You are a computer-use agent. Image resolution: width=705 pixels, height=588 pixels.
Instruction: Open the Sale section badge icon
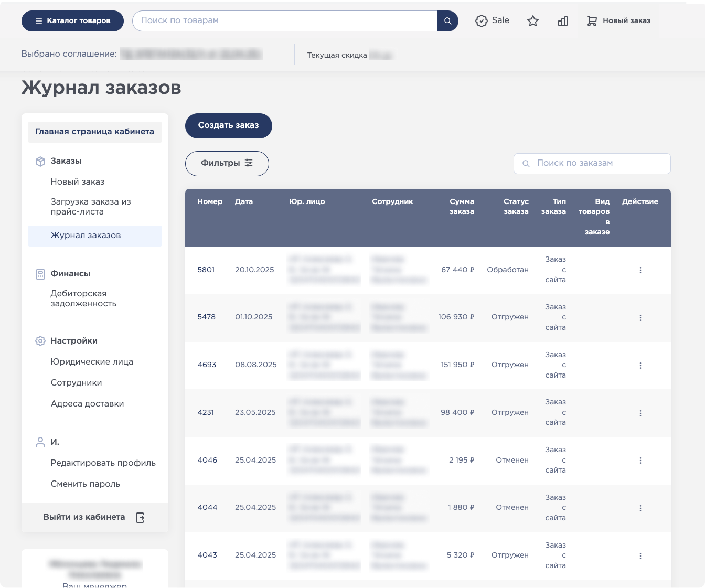tap(481, 21)
